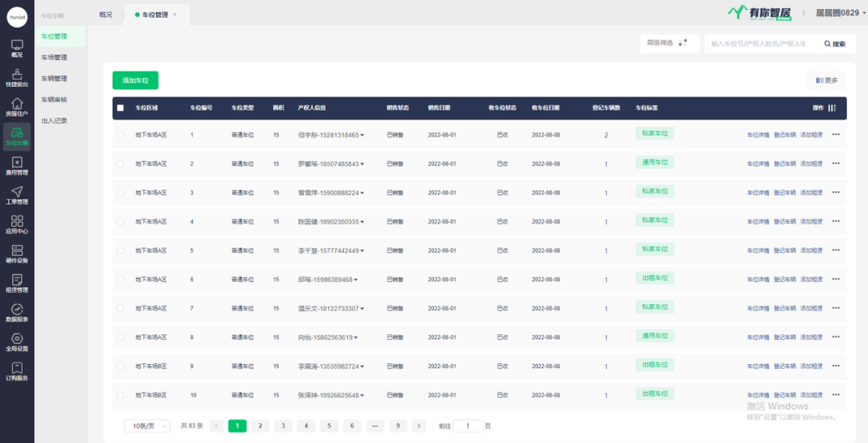The height and width of the screenshot is (443, 868).
Task: Open more actions ellipsis for row 3
Action: [x=836, y=193]
